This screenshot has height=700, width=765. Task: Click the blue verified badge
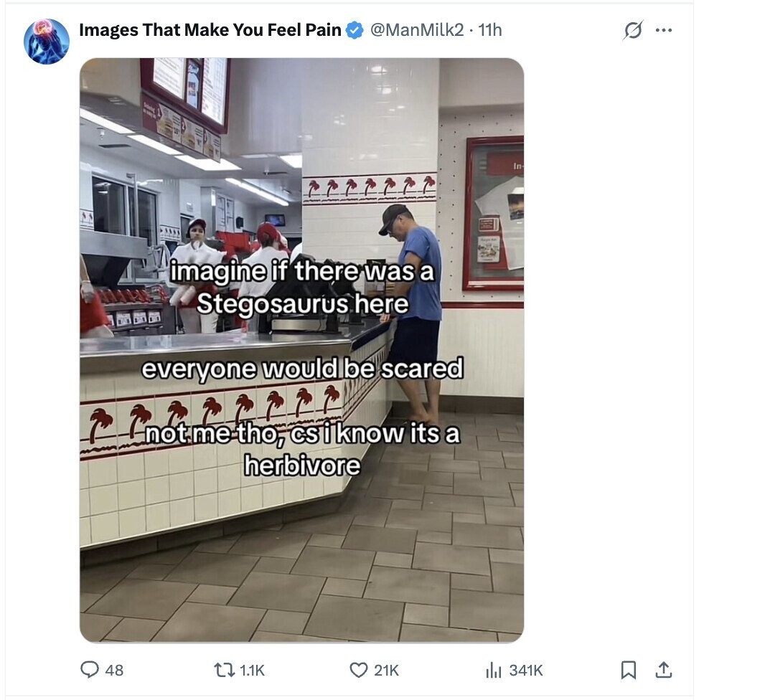click(x=355, y=30)
